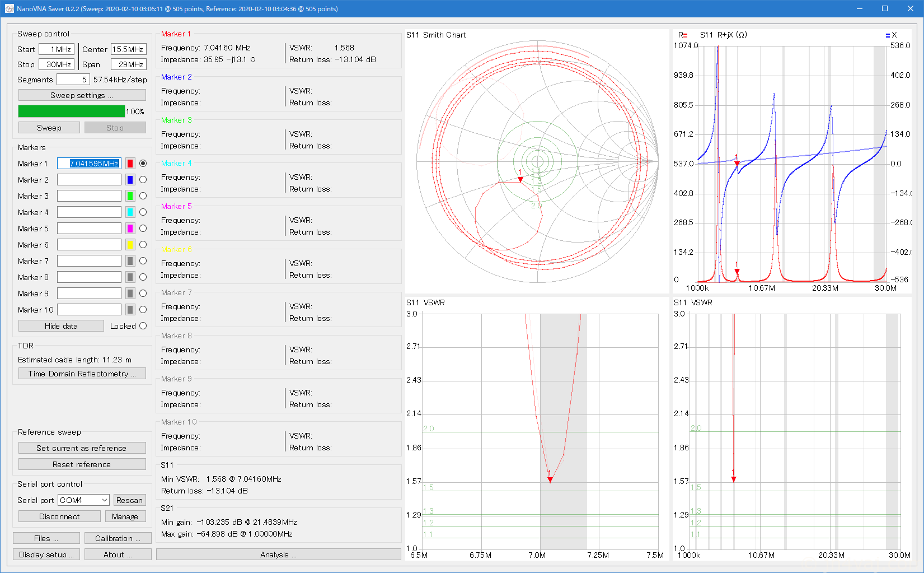Click the grayed Stop sweep button
This screenshot has width=924, height=573.
pos(115,128)
